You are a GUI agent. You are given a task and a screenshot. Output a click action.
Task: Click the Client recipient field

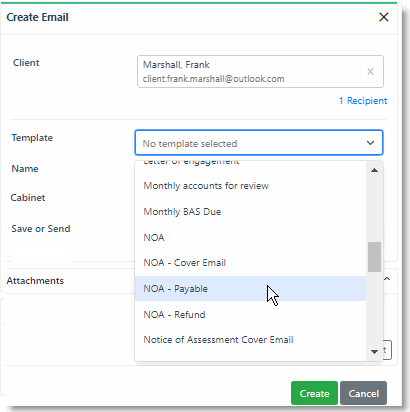pyautogui.click(x=260, y=72)
